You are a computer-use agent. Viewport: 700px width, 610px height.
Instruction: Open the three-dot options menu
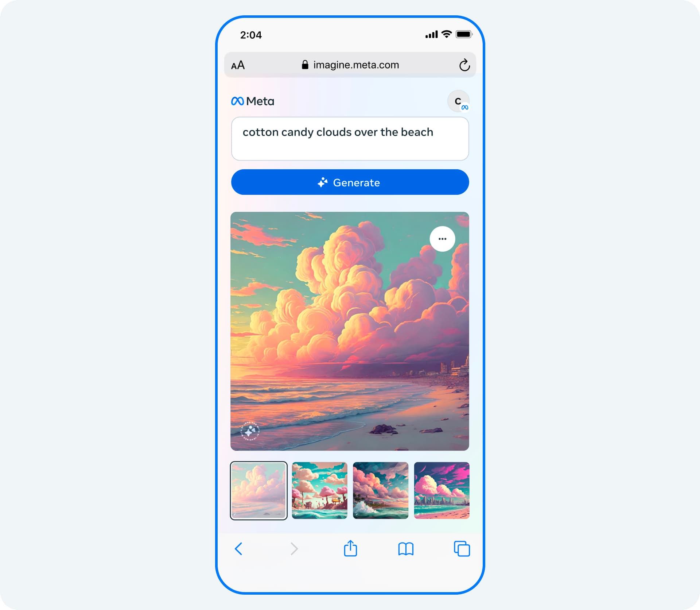[x=442, y=238]
